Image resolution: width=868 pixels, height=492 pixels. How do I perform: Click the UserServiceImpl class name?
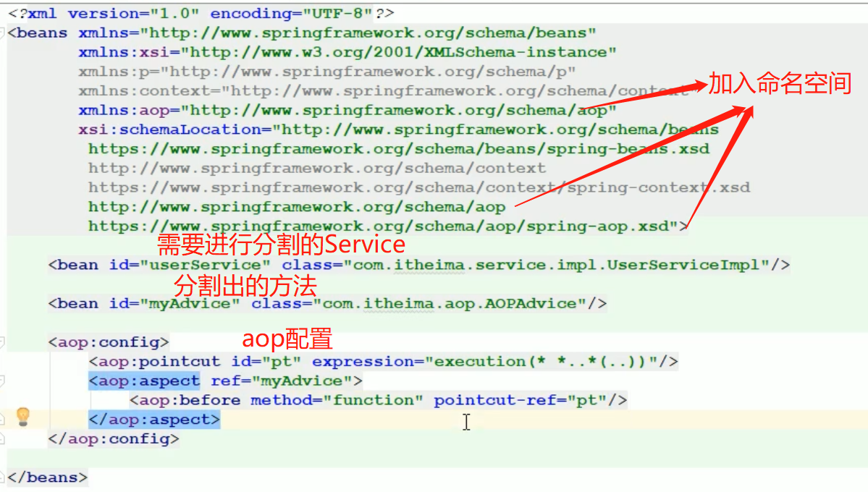click(x=683, y=265)
